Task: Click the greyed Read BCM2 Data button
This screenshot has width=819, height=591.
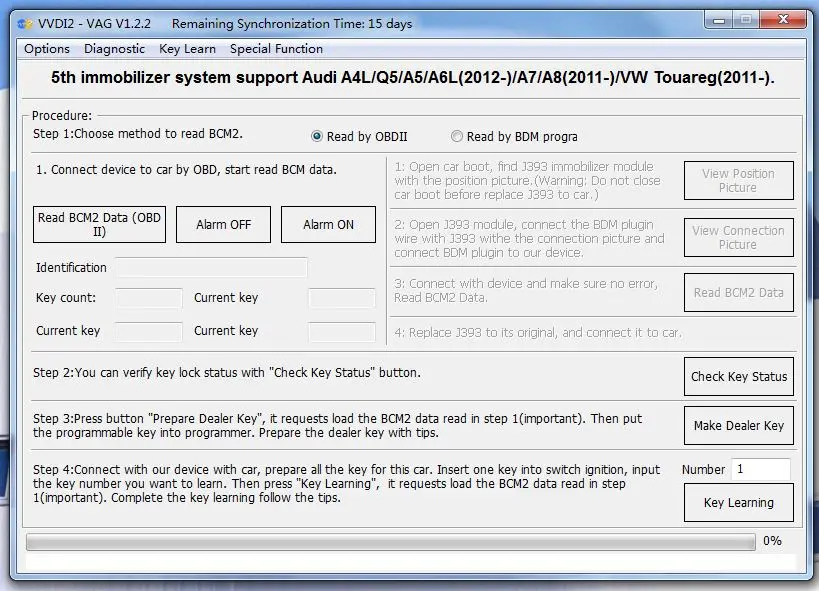Action: 739,293
